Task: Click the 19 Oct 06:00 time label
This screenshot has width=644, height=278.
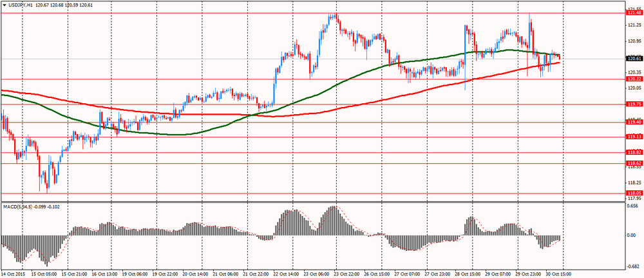Action: [134, 273]
